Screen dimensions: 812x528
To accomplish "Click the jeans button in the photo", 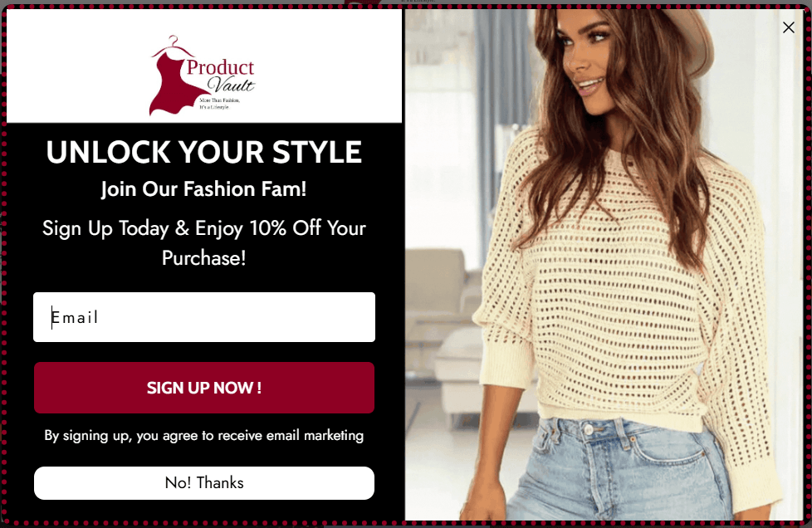I will point(589,429).
